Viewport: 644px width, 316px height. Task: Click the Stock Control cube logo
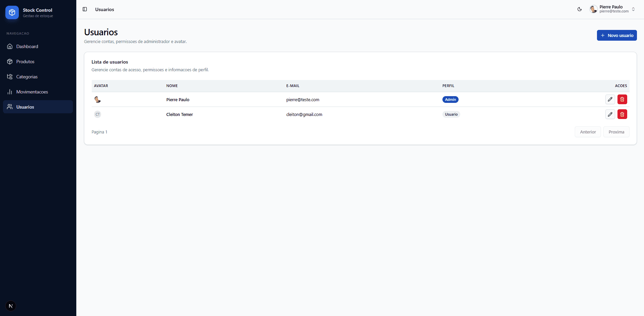12,12
